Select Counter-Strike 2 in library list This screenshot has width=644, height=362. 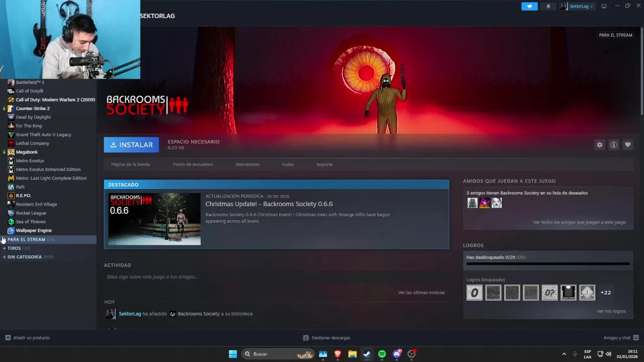point(33,109)
